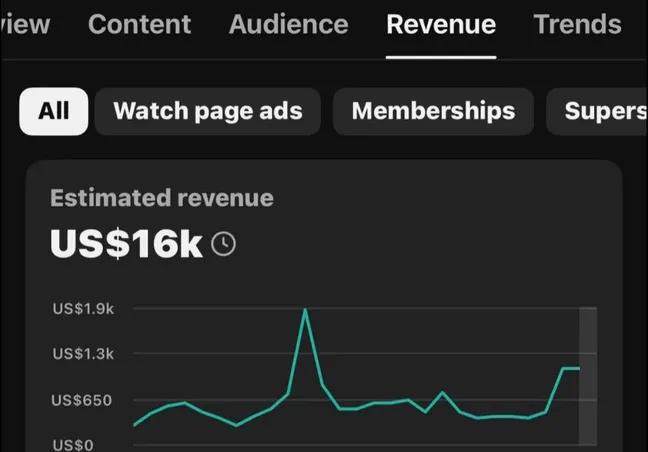
Task: Click the highest peak on revenue chart
Action: 305,311
